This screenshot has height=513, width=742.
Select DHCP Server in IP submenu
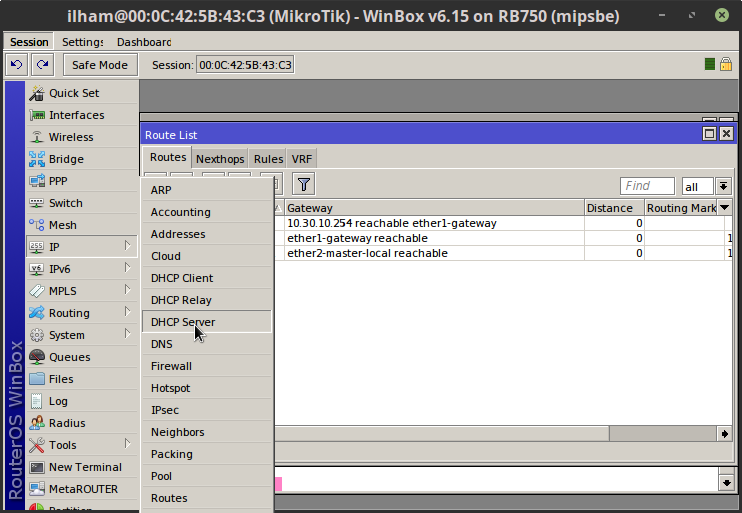tap(207, 322)
